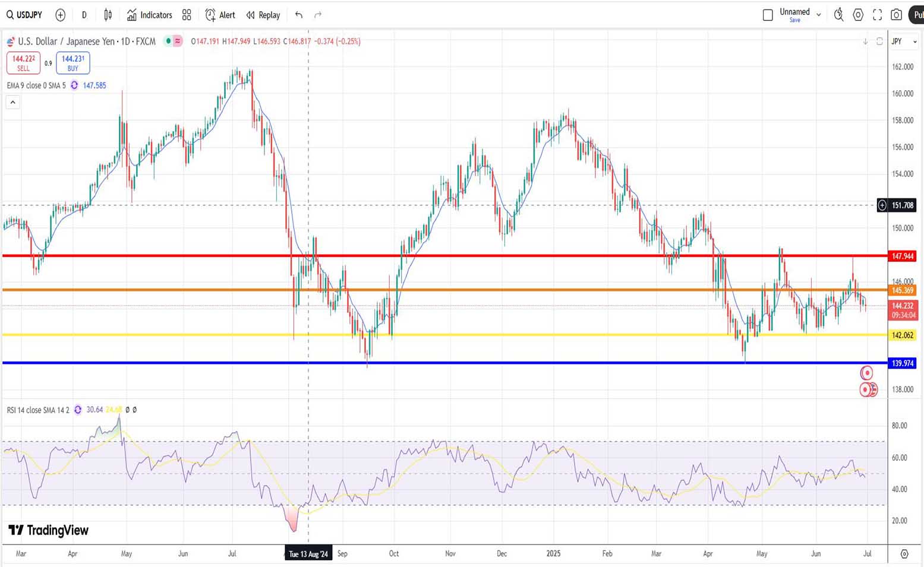Select the red 147.944 price level label
Image resolution: width=924 pixels, height=567 pixels.
[902, 256]
